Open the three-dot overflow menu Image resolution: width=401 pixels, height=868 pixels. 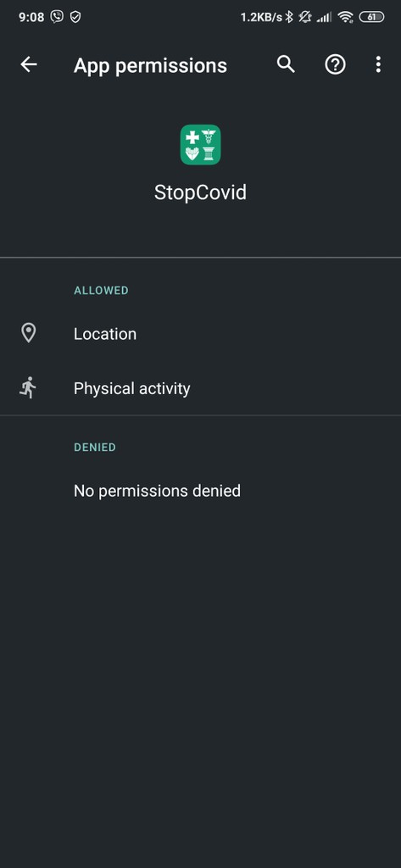pos(378,64)
